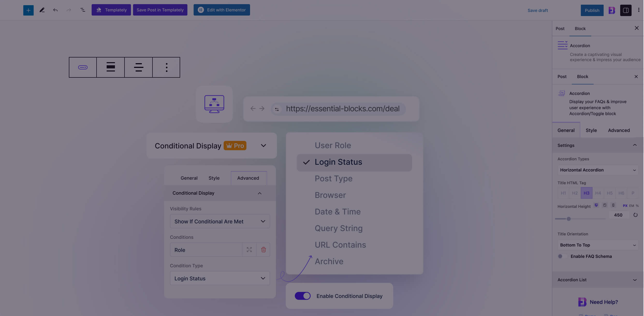Toggle the settings sidebar panel icon
This screenshot has height=316, width=644.
(626, 10)
